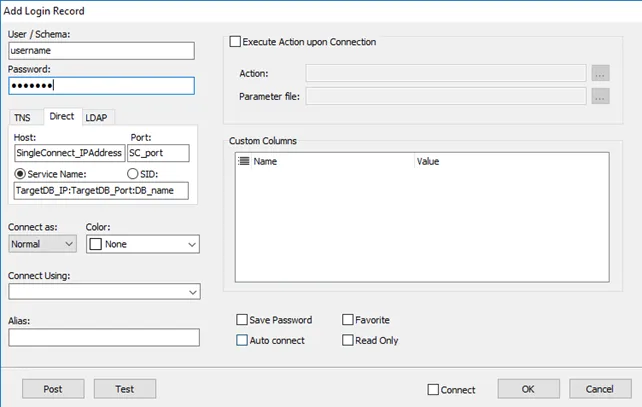Switch to the LDAP tab
Screen dimensions: 642x407
(x=96, y=118)
